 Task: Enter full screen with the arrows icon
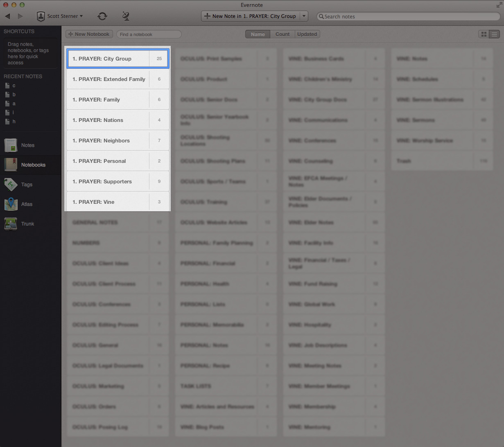click(x=499, y=5)
